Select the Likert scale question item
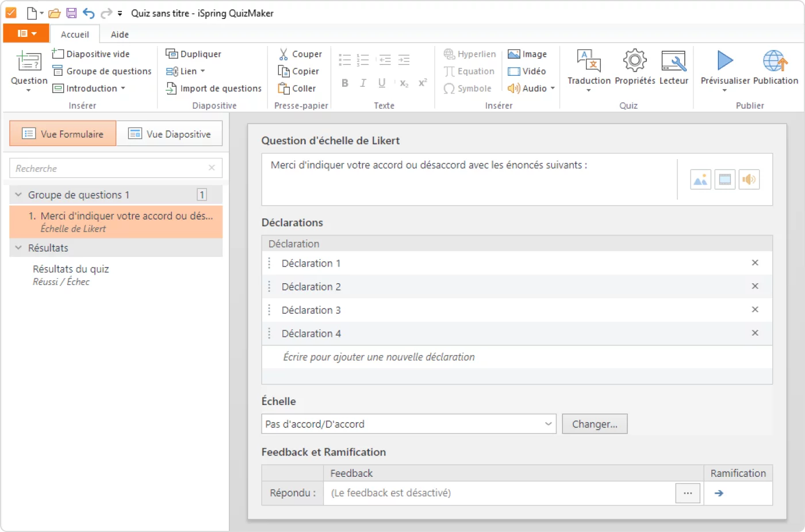Screen dimensions: 805x532 pyautogui.click(x=116, y=222)
